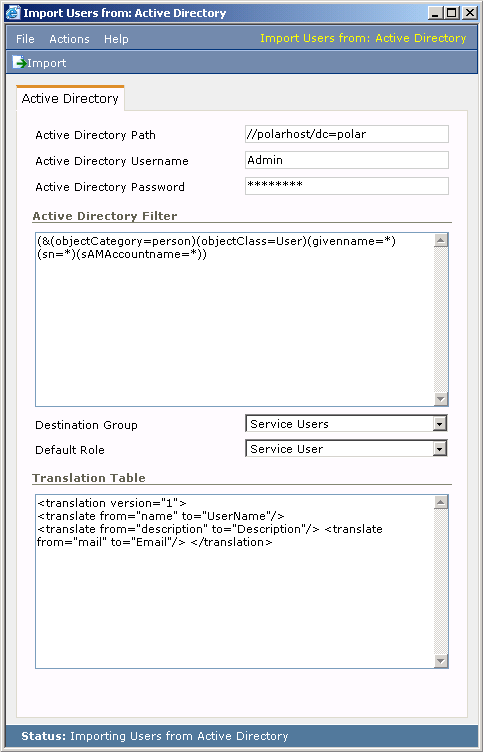Close the Import Users window

pyautogui.click(x=469, y=13)
